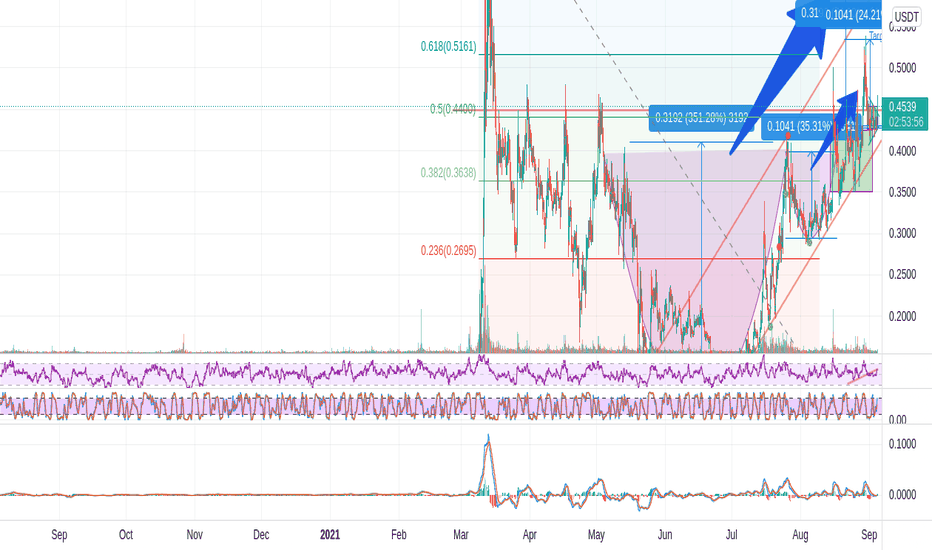This screenshot has width=932, height=550.
Task: Click the 0.1041 (24.21 measurement label
Action: click(x=852, y=15)
